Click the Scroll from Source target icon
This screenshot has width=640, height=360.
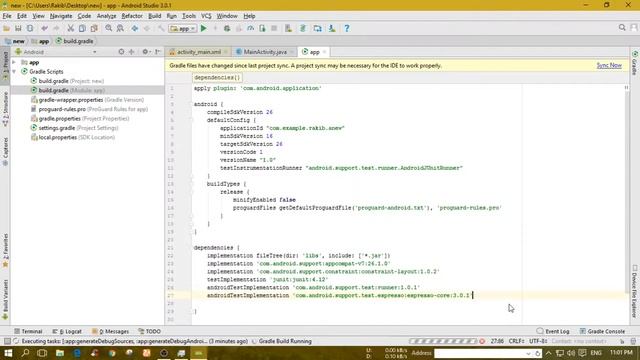tap(121, 52)
